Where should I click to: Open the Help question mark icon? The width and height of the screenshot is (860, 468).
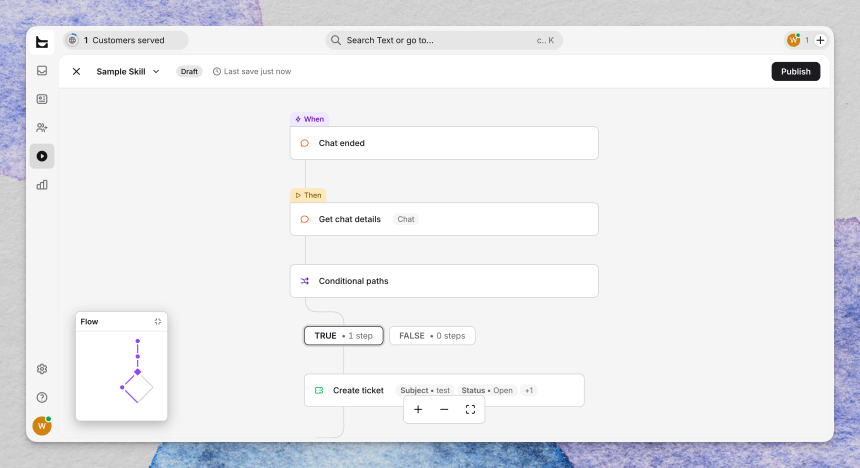pos(42,398)
